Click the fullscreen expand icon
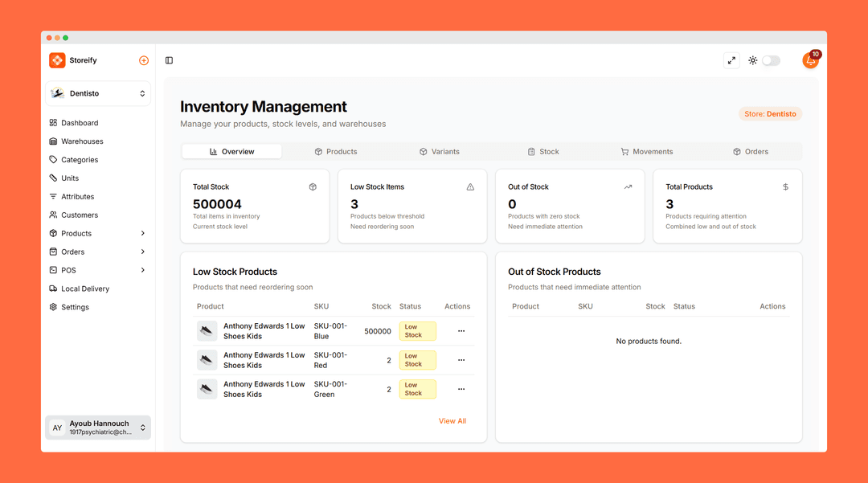This screenshot has width=868, height=483. 731,60
